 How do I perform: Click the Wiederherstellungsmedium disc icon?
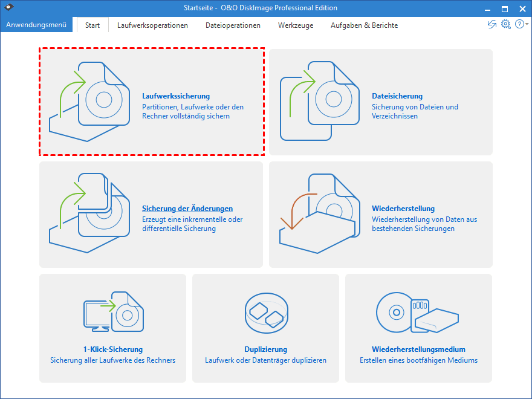417,313
